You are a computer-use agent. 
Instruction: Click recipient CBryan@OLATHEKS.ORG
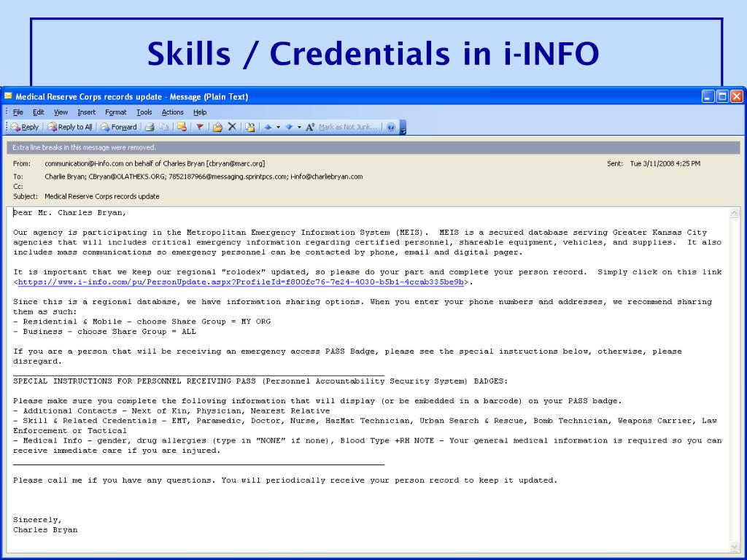127,176
